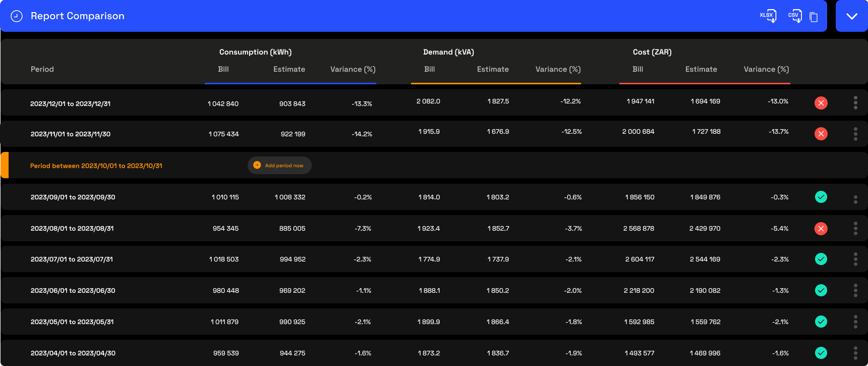868x366 pixels.
Task: Open kebab menu for 2023/09/01 row
Action: [855, 199]
